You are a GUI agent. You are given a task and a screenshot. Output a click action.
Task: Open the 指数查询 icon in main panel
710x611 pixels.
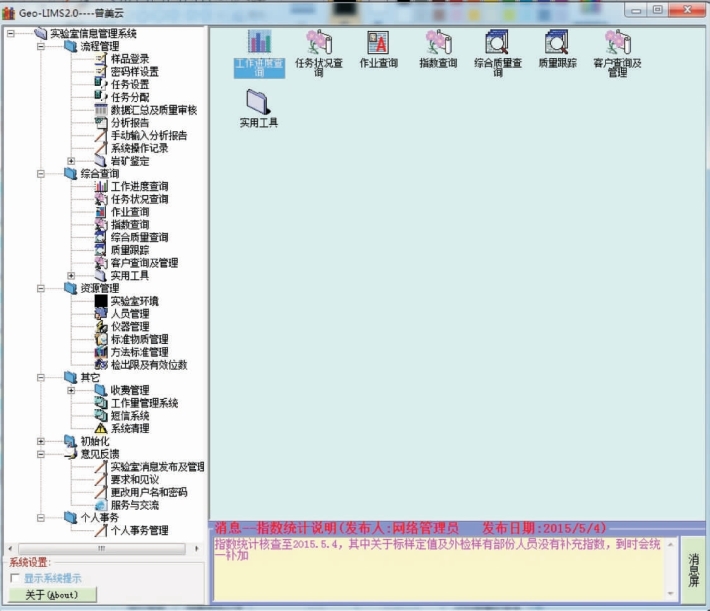tap(437, 43)
